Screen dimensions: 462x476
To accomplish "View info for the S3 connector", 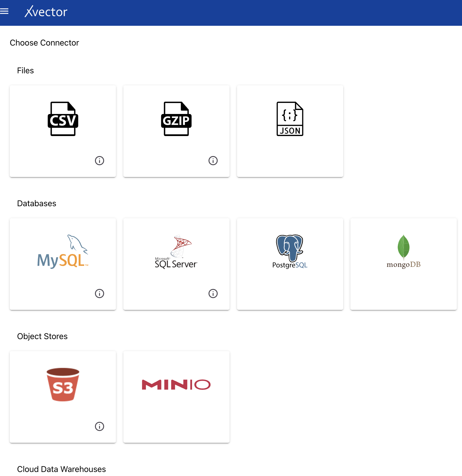I will pyautogui.click(x=99, y=426).
